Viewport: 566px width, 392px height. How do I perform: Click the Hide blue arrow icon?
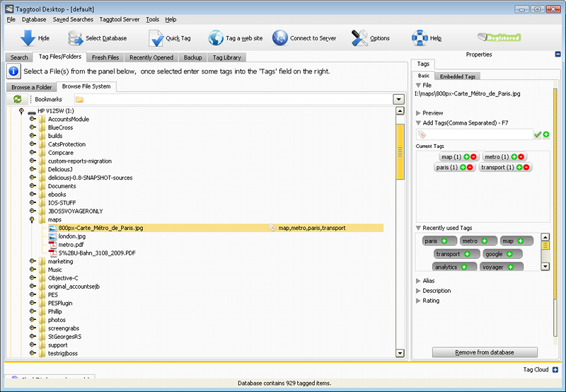click(x=28, y=38)
